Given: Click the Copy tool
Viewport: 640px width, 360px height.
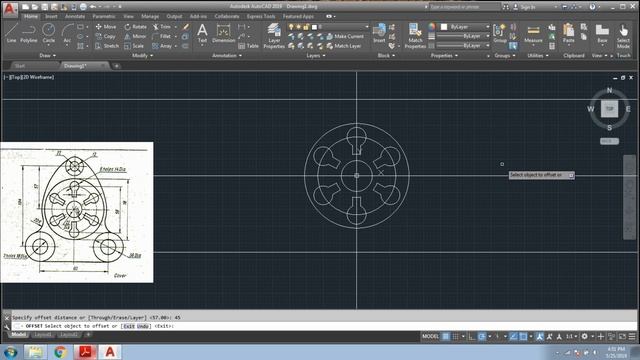Looking at the screenshot, I should (x=105, y=36).
